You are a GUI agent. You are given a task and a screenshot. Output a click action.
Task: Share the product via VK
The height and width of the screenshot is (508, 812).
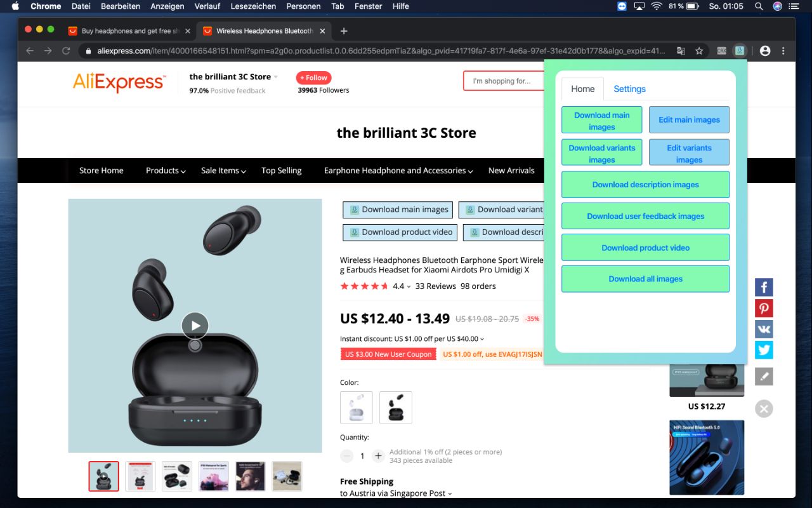(764, 329)
